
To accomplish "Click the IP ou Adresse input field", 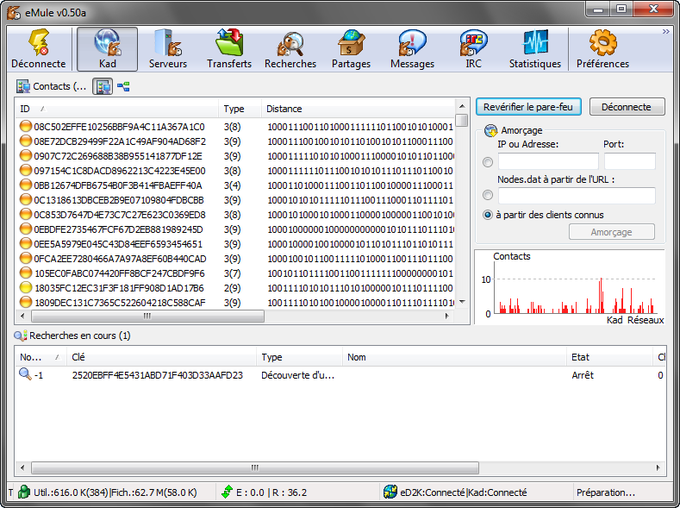I will click(x=548, y=161).
